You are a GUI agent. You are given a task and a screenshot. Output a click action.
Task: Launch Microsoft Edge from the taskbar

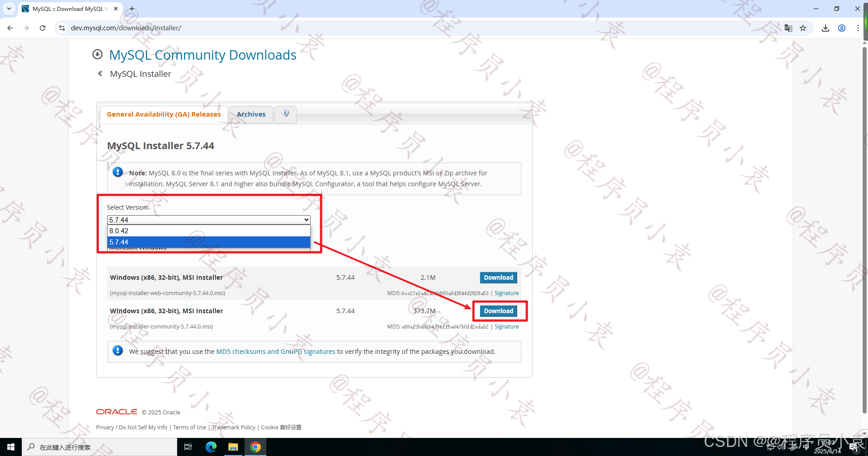pos(211,447)
